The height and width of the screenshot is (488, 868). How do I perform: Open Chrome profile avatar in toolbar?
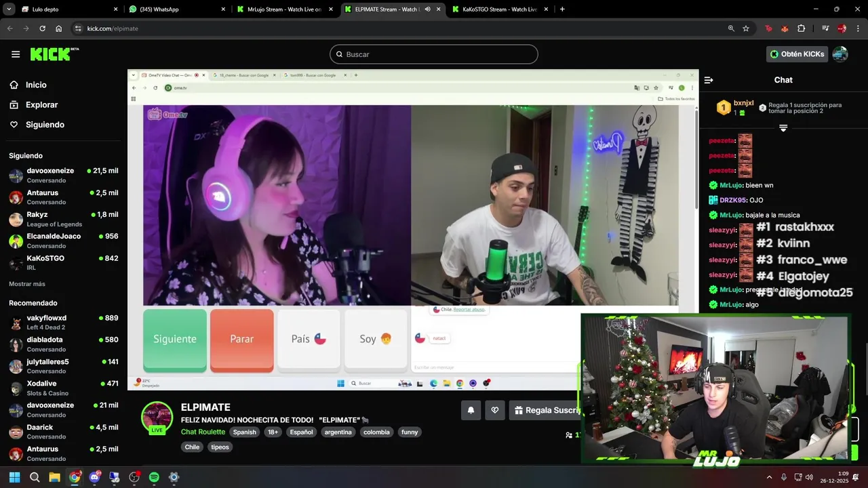842,28
